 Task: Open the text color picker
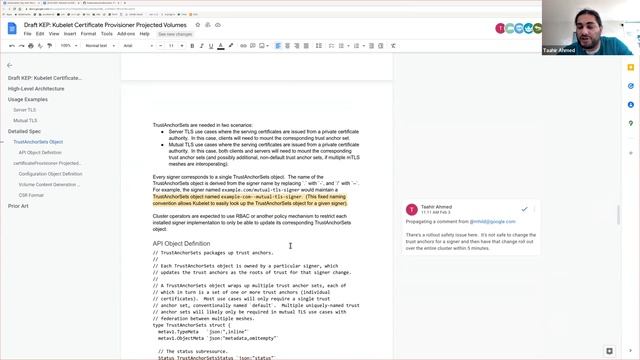tap(221, 46)
